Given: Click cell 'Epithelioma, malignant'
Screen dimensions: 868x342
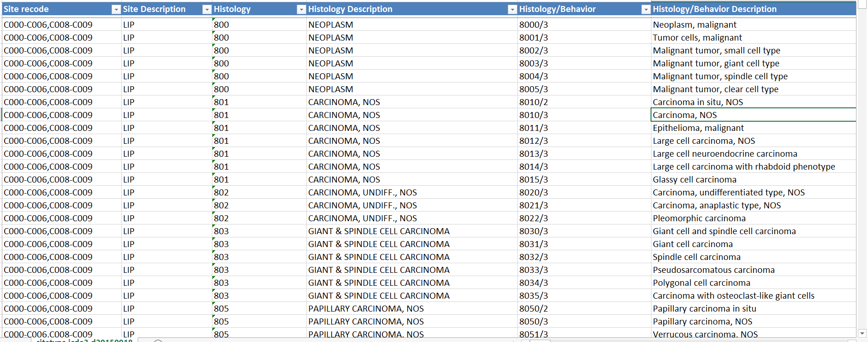Looking at the screenshot, I should click(x=753, y=128).
